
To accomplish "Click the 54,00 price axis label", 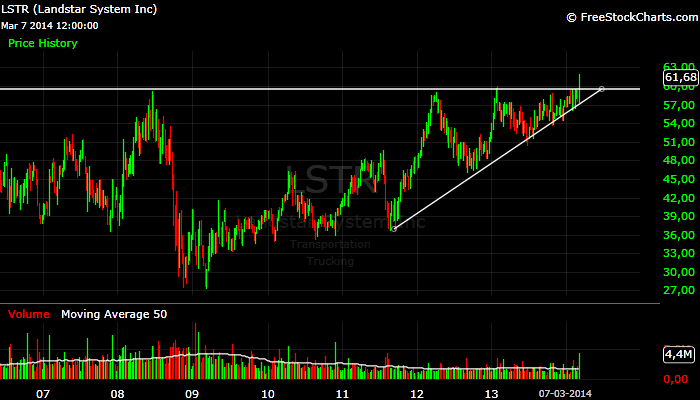I will (679, 124).
